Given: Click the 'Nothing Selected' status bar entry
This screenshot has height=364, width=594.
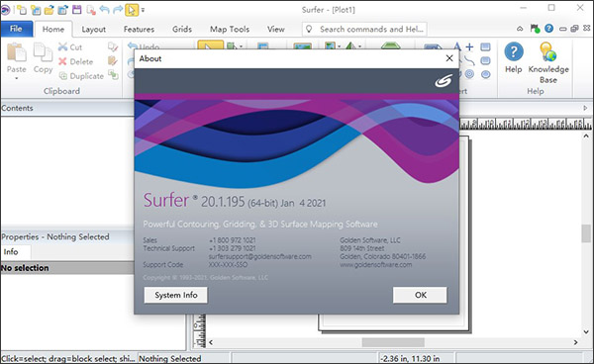Looking at the screenshot, I should point(169,358).
